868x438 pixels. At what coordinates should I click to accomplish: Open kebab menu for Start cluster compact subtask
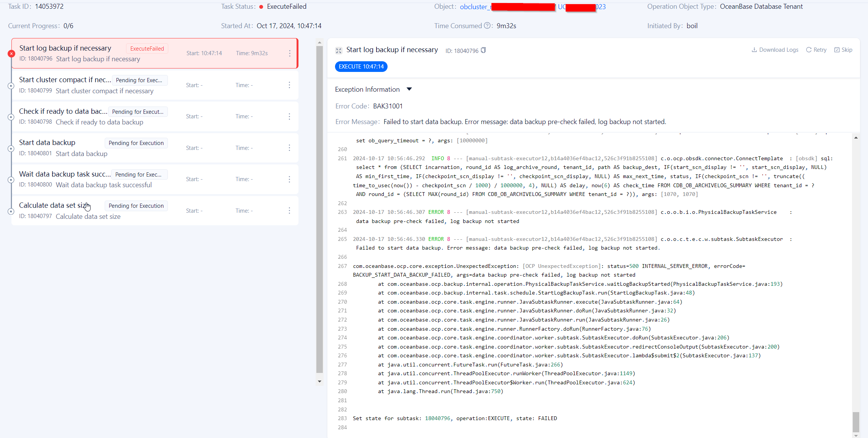pos(289,85)
